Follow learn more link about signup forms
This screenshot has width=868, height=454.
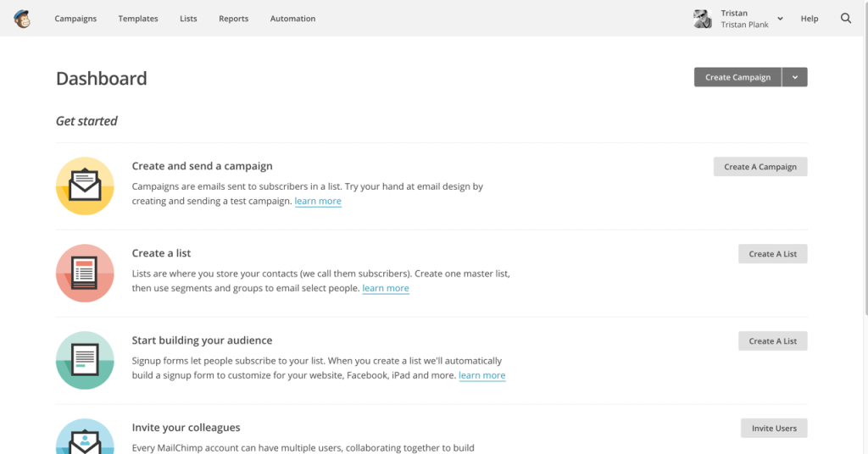coord(482,375)
